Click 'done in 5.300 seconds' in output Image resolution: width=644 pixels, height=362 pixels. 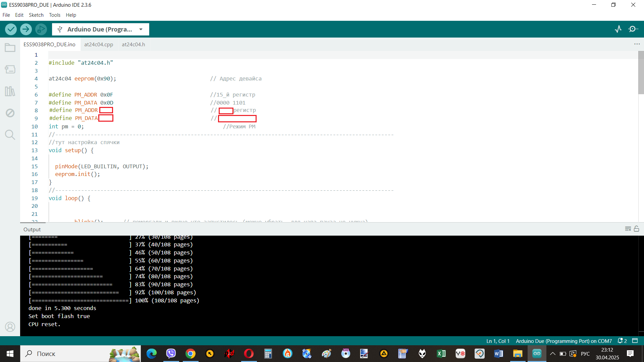click(62, 308)
